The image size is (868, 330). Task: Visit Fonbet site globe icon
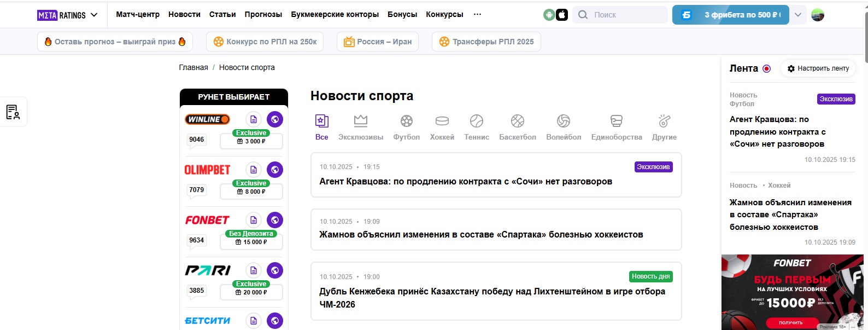[275, 220]
